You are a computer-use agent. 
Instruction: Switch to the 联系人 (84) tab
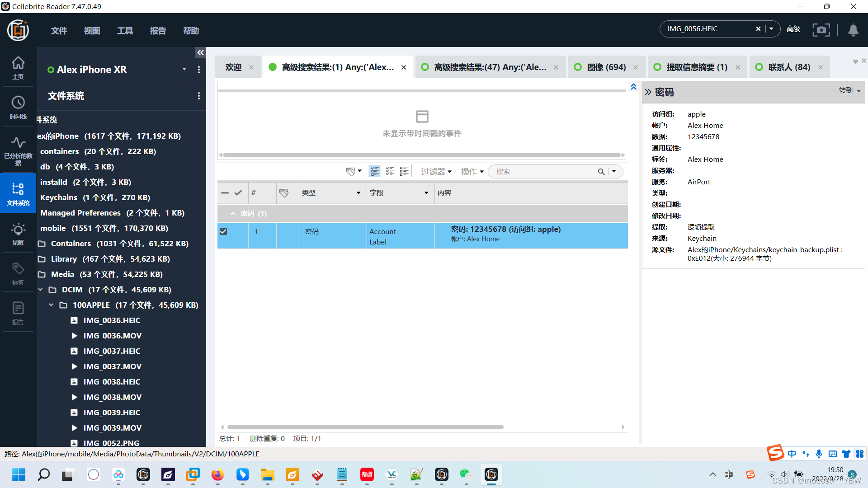pos(789,67)
